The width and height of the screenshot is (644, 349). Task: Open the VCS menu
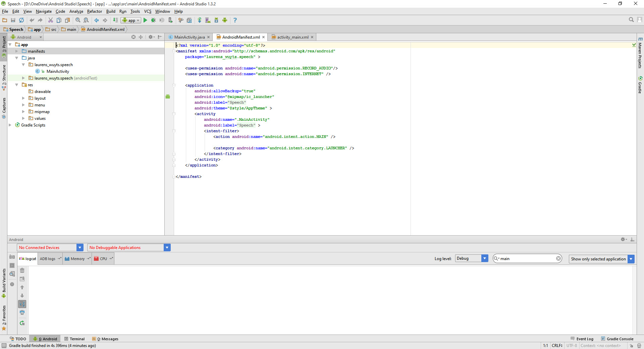pos(148,11)
